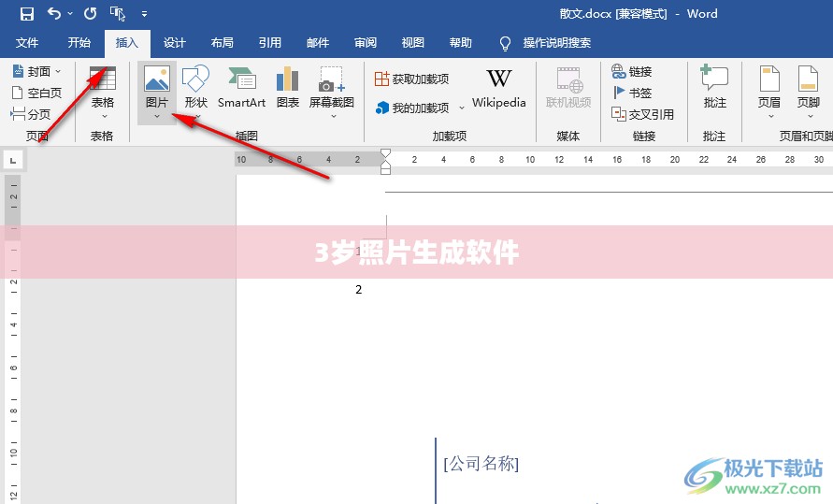Open 我的加载项 add-ins

click(x=412, y=108)
